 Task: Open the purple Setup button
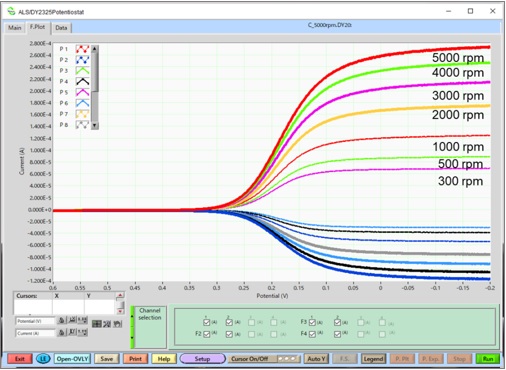point(202,359)
